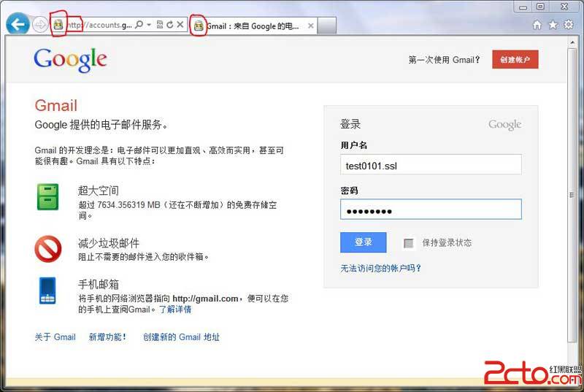Click the 超大空间 heading
This screenshot has width=584, height=392.
tap(99, 191)
